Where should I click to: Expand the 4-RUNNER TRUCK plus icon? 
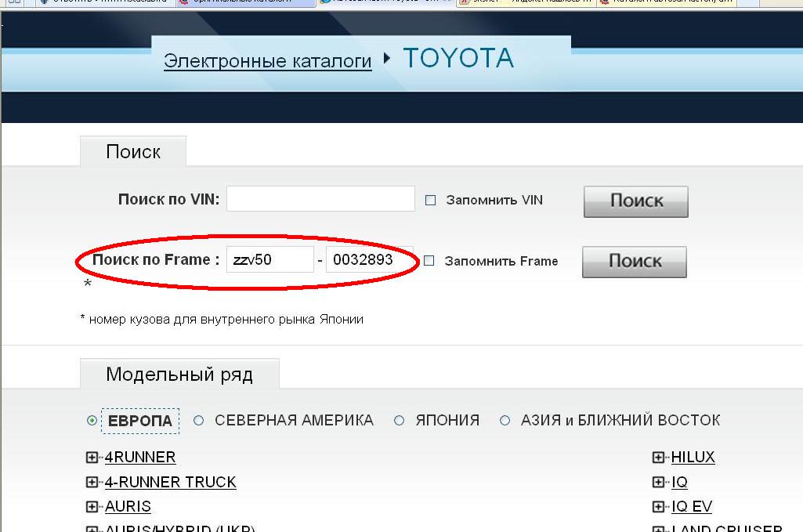[x=92, y=483]
